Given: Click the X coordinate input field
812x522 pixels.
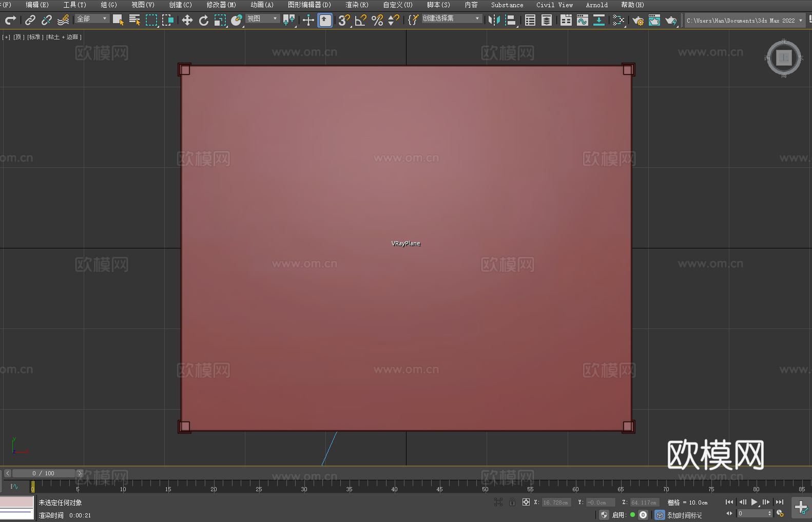Looking at the screenshot, I should pyautogui.click(x=556, y=502).
